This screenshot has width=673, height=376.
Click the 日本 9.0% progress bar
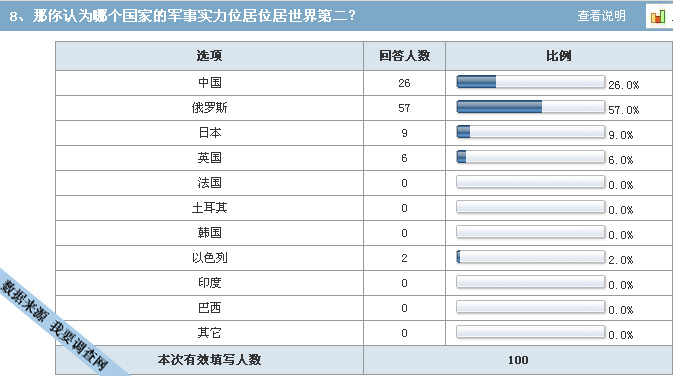point(531,132)
